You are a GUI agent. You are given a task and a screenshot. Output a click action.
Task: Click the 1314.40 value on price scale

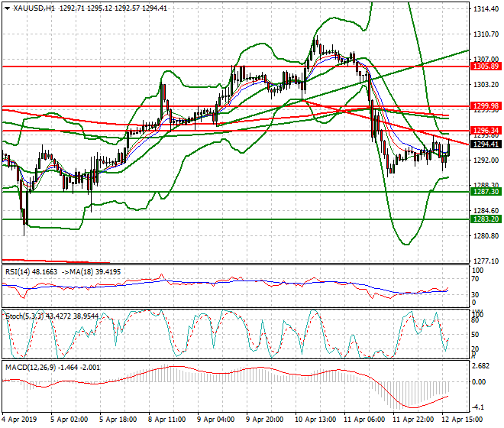[x=486, y=10]
